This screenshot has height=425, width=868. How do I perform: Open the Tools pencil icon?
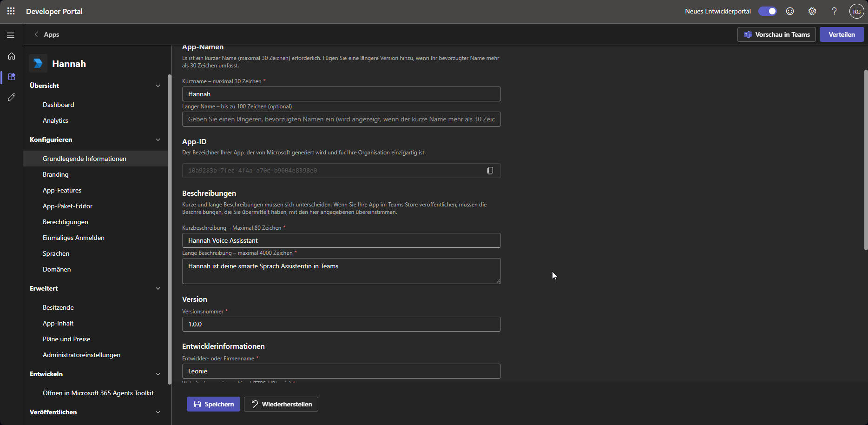pyautogui.click(x=12, y=97)
